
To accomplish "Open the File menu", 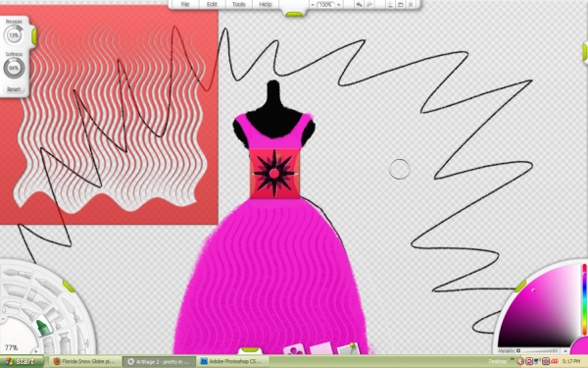I will click(185, 5).
